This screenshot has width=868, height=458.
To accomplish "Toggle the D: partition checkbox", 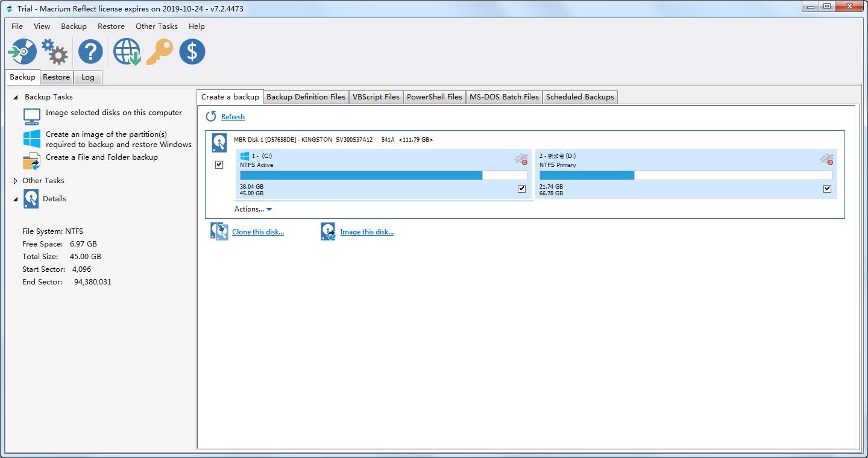I will coord(827,189).
